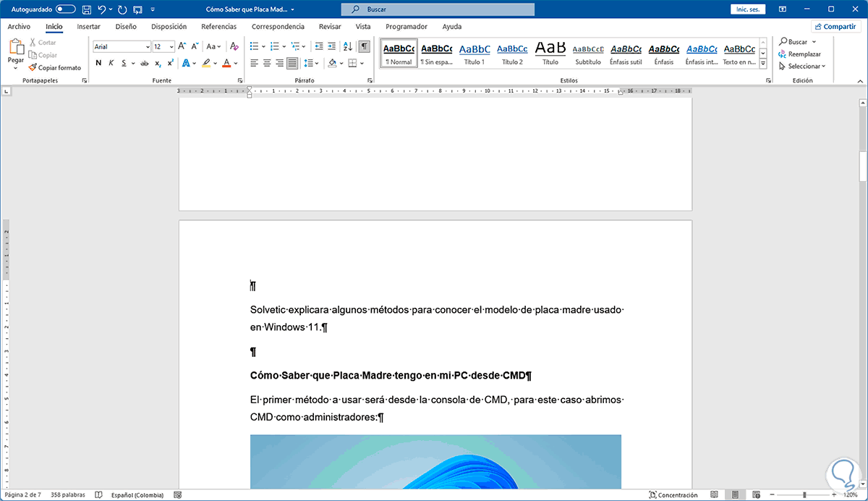Decrease paragraph indent

coord(318,46)
